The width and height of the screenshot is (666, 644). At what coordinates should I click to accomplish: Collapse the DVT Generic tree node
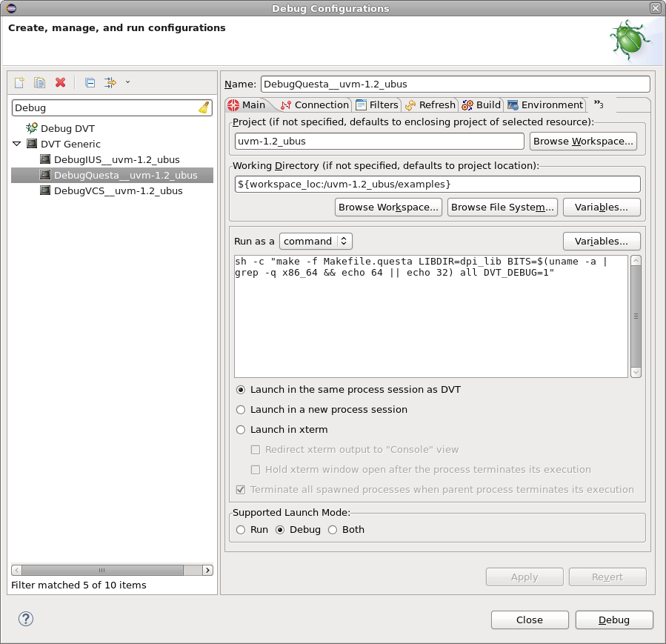[x=16, y=144]
